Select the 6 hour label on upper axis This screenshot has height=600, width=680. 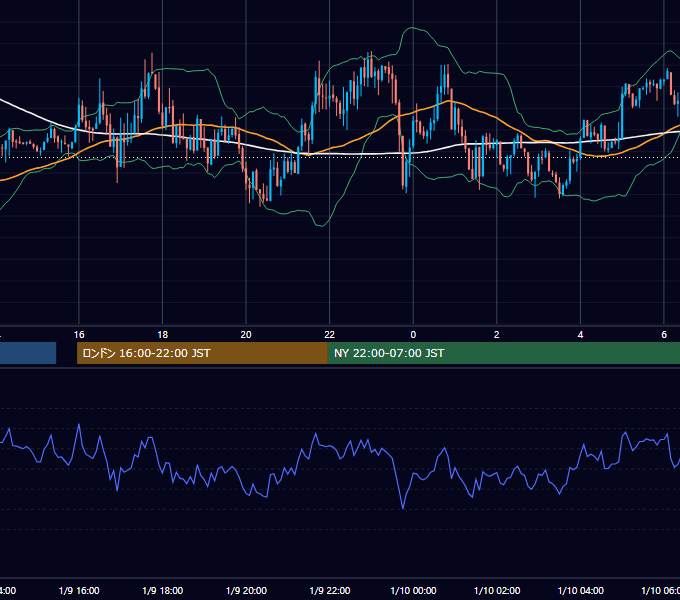[664, 335]
